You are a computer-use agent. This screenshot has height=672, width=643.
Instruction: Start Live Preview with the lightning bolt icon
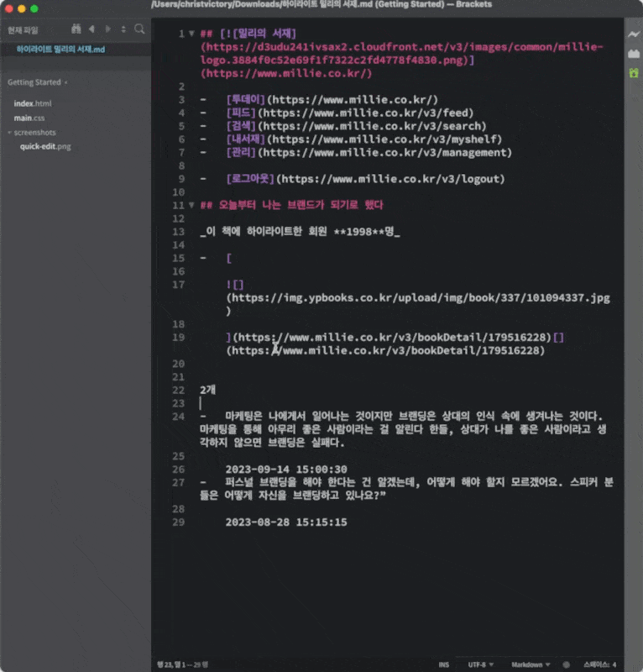(634, 34)
